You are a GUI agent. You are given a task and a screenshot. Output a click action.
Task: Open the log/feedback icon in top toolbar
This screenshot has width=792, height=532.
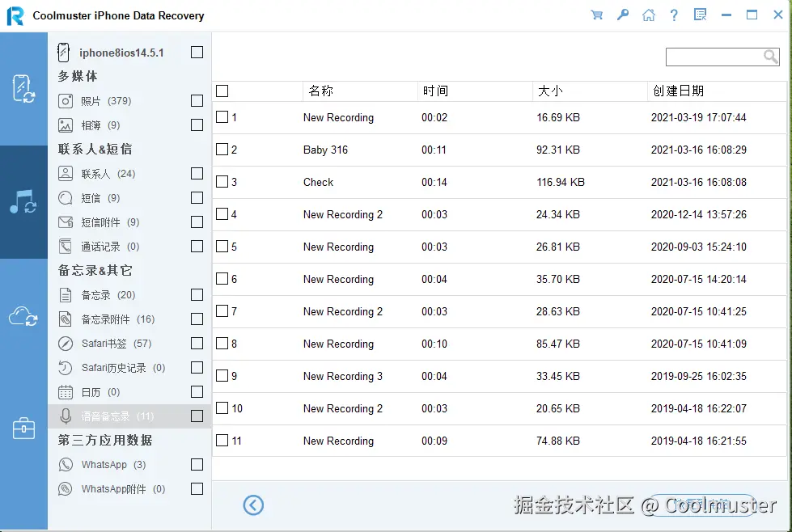[x=699, y=15]
